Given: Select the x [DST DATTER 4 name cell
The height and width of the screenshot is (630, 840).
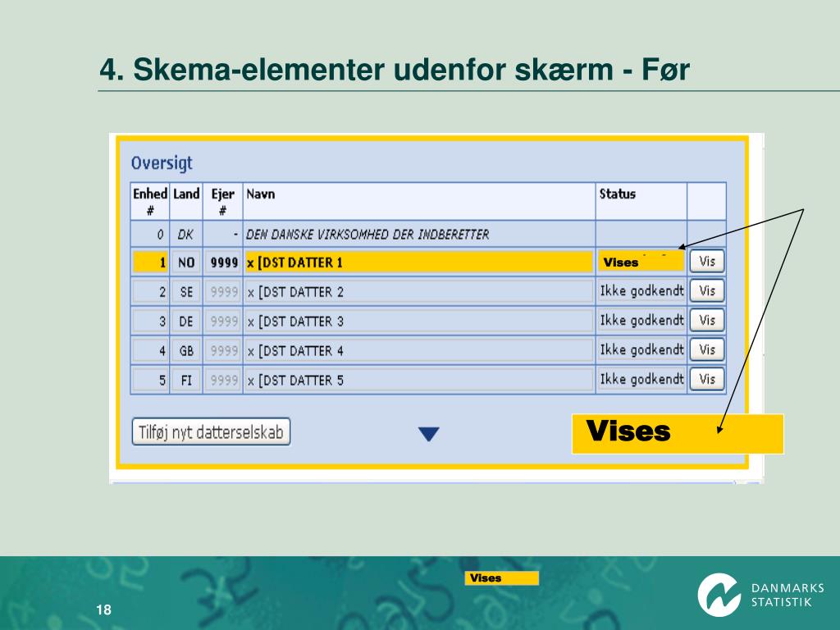Looking at the screenshot, I should click(419, 350).
